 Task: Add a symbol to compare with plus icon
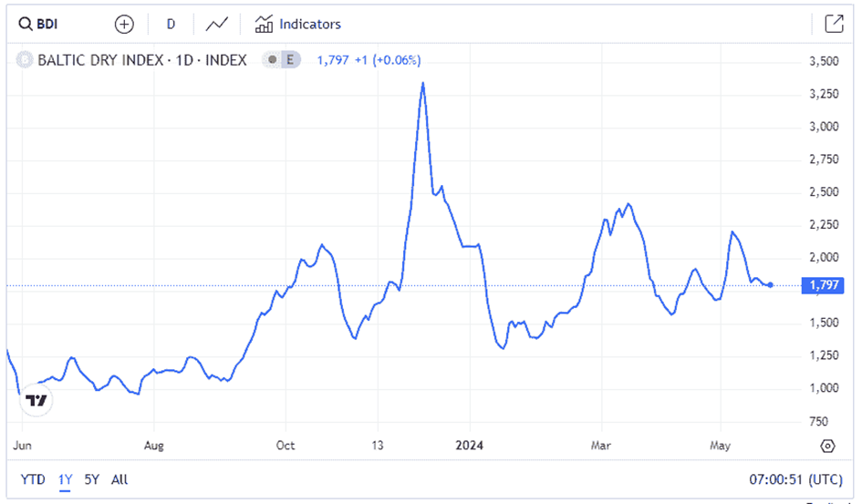pyautogui.click(x=124, y=25)
